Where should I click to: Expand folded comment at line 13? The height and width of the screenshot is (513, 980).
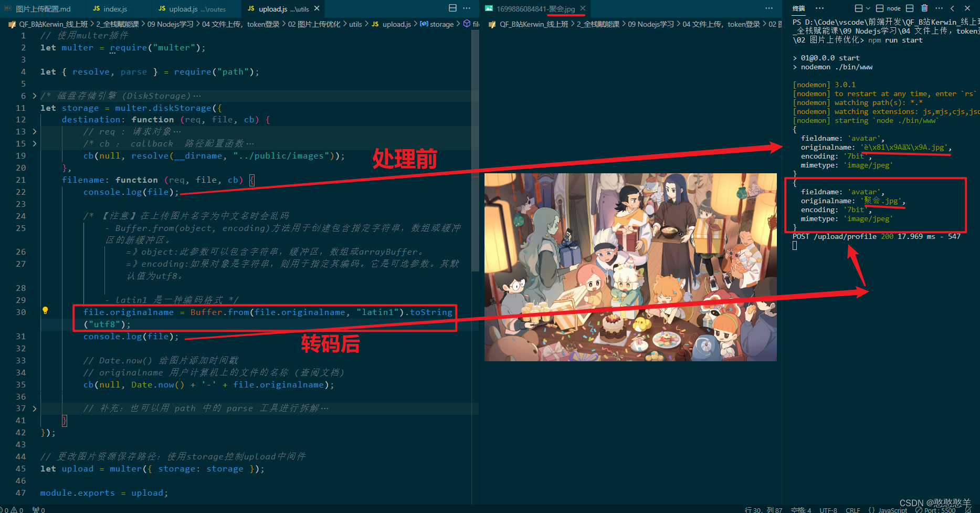coord(35,131)
